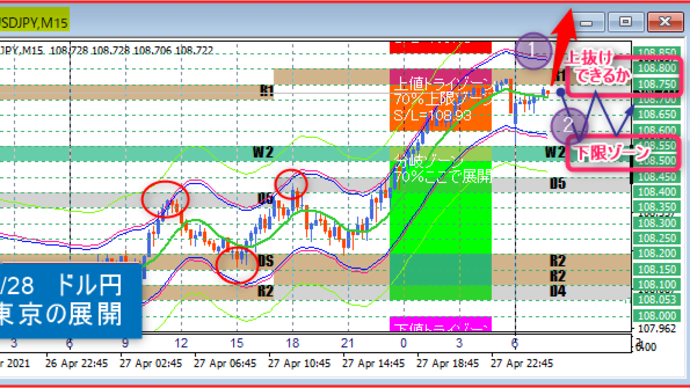Image resolution: width=690 pixels, height=388 pixels.
Task: Select the pink 下限ゾーン callout
Action: 624,153
